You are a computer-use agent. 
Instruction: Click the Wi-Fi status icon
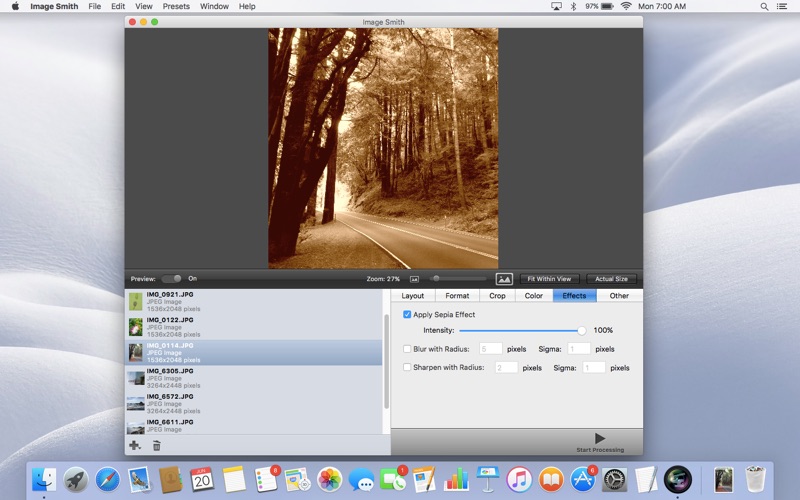[x=626, y=6]
